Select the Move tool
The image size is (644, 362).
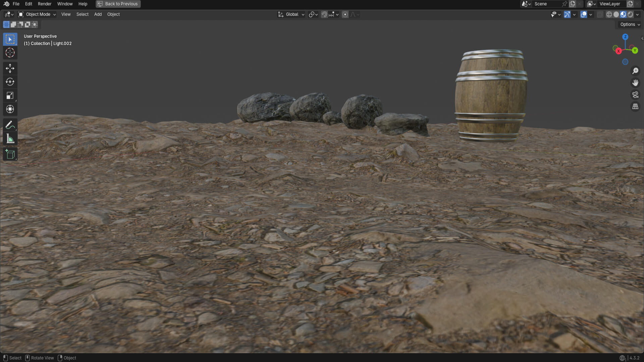point(10,68)
